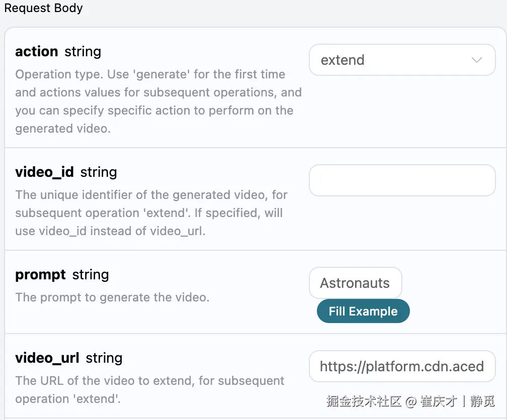Focus the empty video_id input field
507x420 pixels.
click(x=402, y=180)
